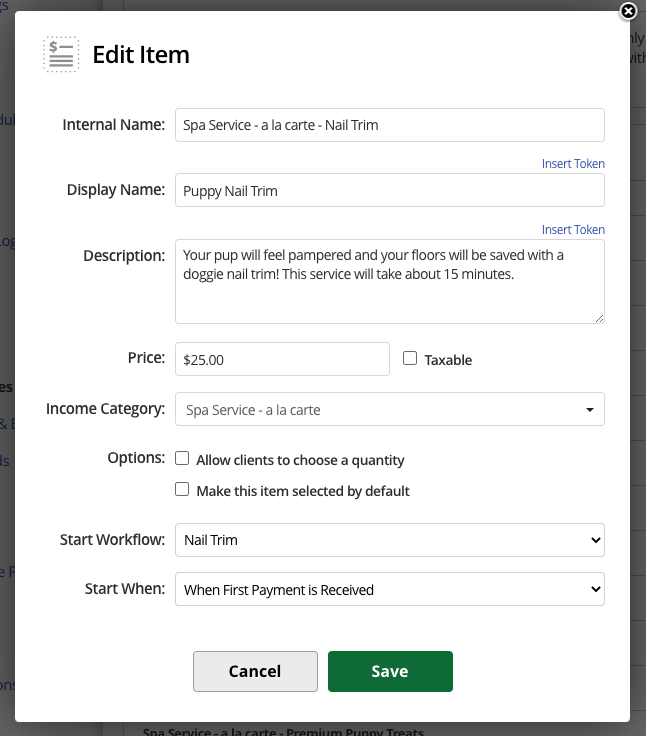Viewport: 646px width, 736px height.
Task: Check 'Allow clients to choose a quantity'
Action: point(182,459)
